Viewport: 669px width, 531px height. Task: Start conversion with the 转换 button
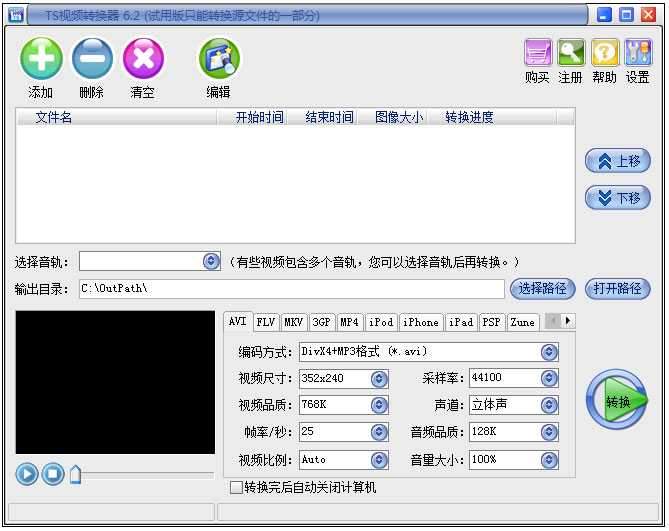617,400
